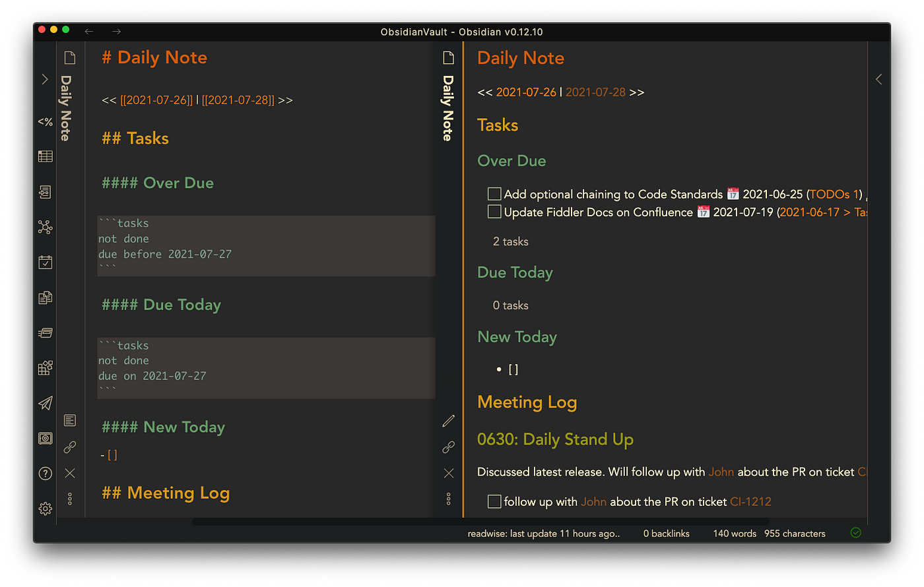Screen dimensions: 924x587
Task: Click the vertical 'Daily Note' title of editor pane
Action: point(65,108)
